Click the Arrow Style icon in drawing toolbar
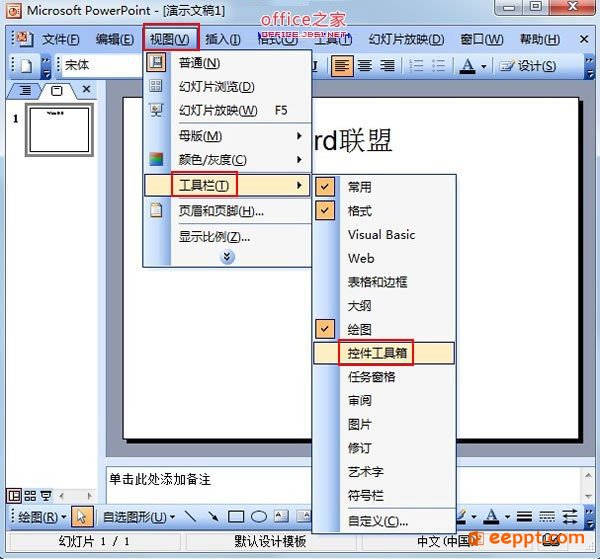Viewport: 600px width, 559px height. (x=570, y=517)
